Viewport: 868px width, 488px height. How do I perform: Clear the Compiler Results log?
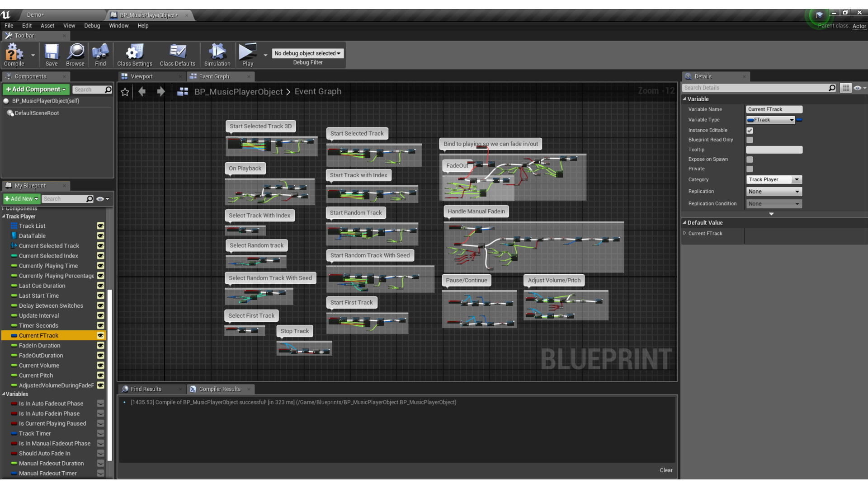665,470
